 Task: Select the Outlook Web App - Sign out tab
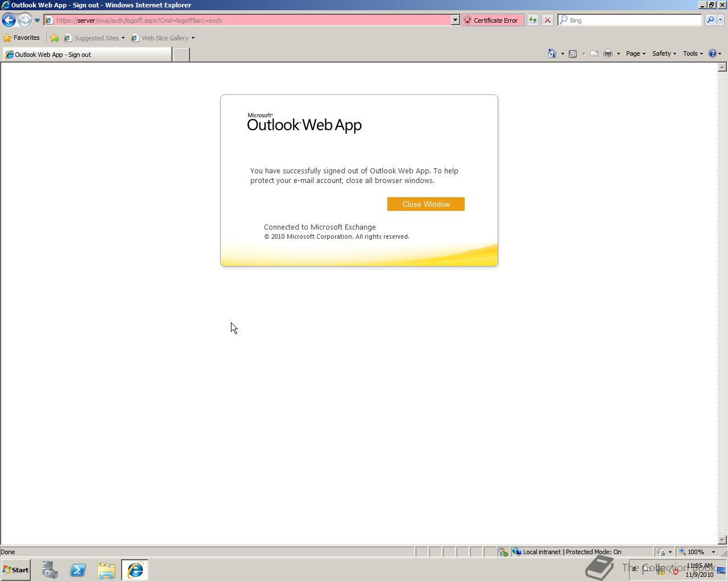(86, 55)
